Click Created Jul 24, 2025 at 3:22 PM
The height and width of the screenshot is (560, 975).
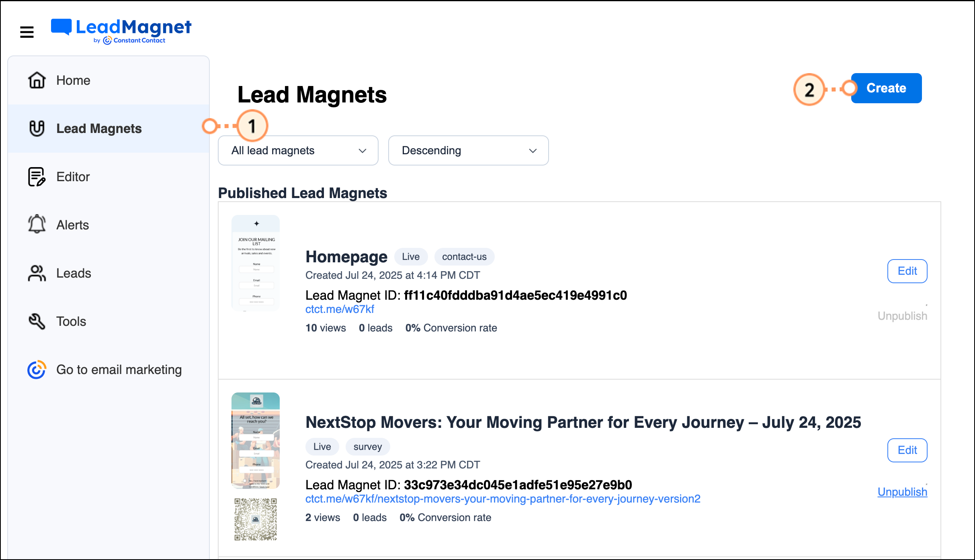pyautogui.click(x=393, y=465)
